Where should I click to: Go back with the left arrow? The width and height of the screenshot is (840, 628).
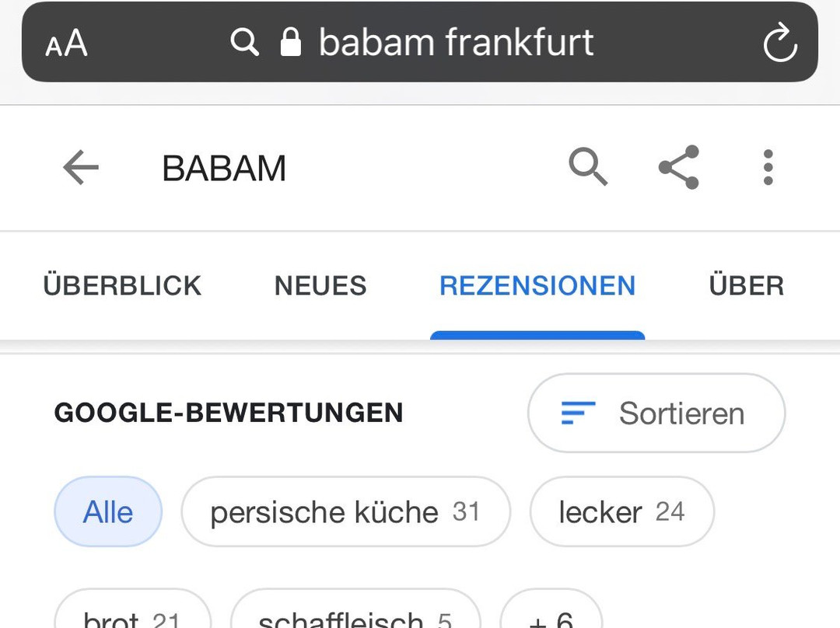pos(81,168)
